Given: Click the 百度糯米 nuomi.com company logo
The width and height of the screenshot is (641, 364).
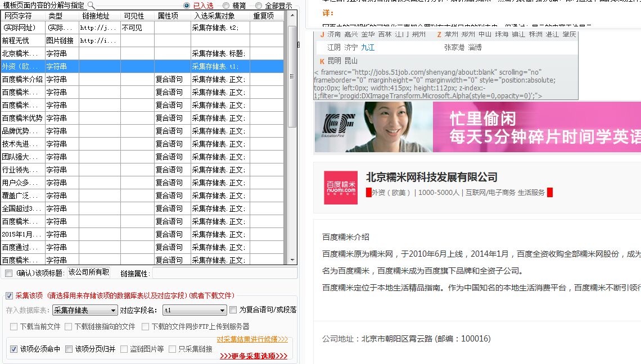Looking at the screenshot, I should coord(341,188).
